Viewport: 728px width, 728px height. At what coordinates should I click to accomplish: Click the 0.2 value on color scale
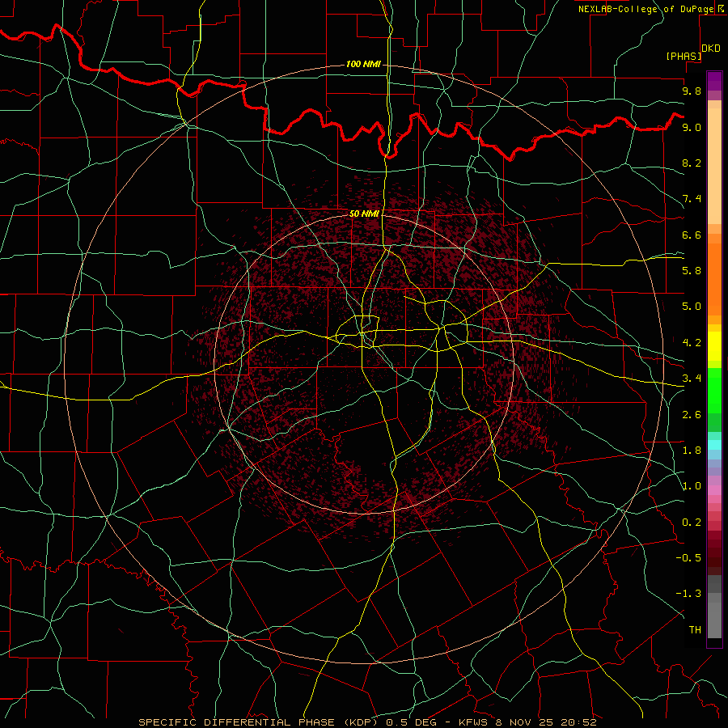click(692, 523)
